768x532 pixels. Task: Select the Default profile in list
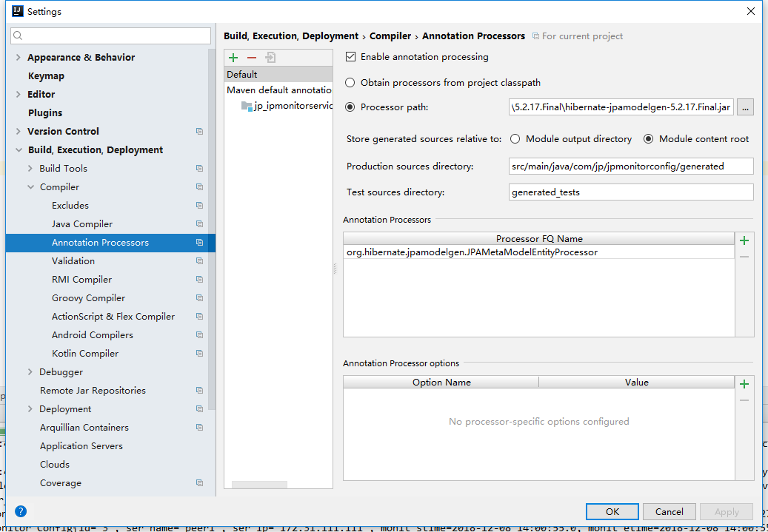tap(278, 75)
